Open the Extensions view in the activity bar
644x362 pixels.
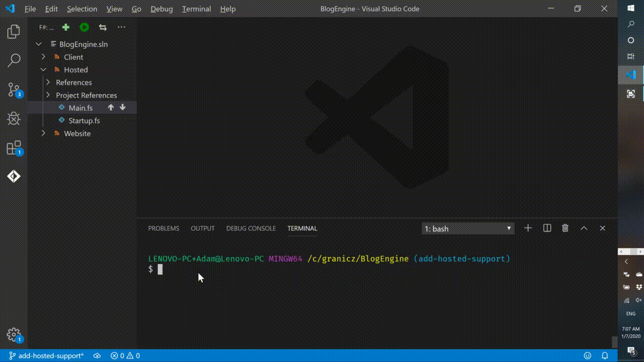pyautogui.click(x=14, y=148)
